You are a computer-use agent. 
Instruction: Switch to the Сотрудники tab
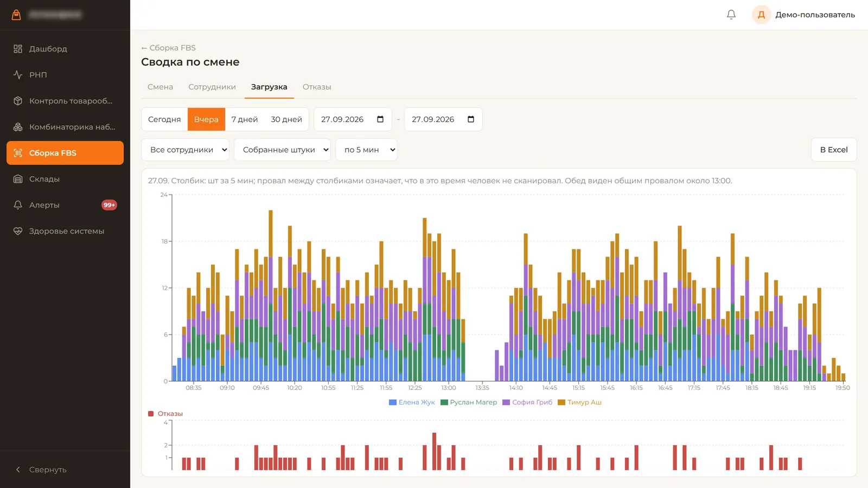pos(212,87)
